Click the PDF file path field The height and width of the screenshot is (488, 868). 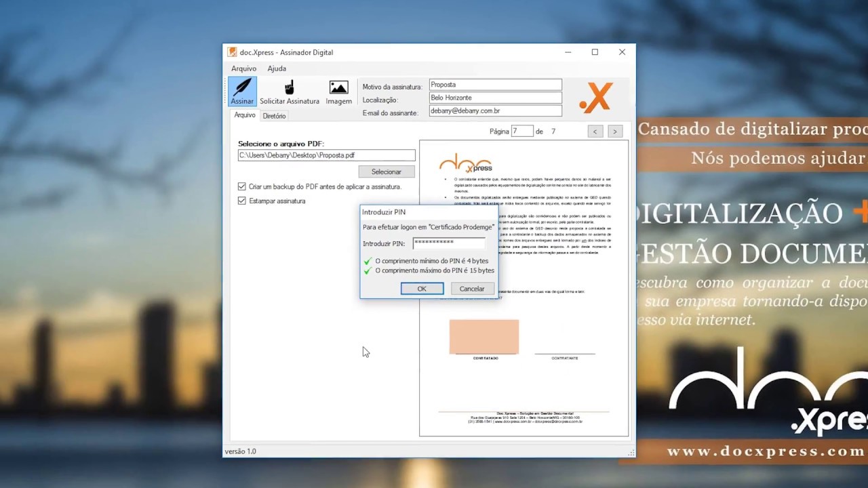click(326, 155)
